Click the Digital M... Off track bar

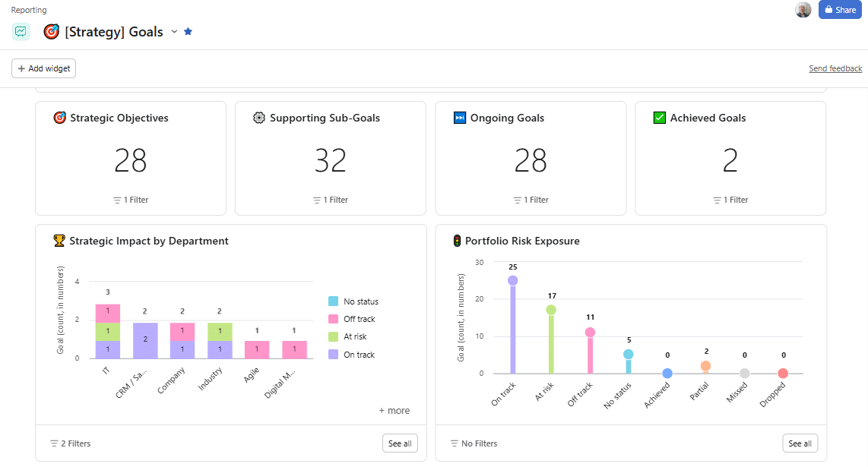(x=294, y=350)
